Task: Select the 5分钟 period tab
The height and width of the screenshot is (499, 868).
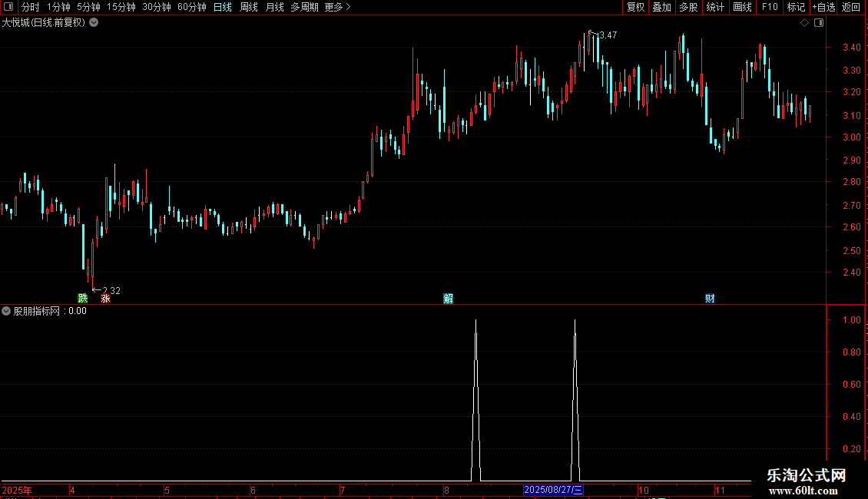Action: click(x=88, y=7)
